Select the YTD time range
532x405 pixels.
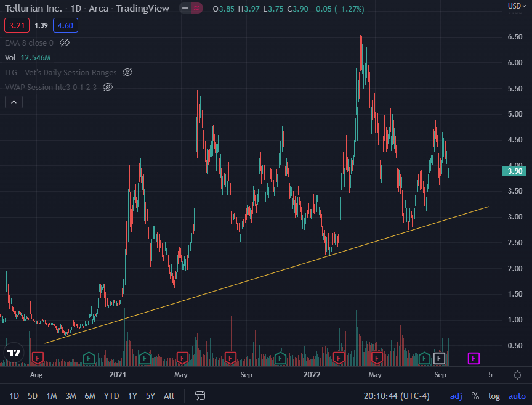pyautogui.click(x=111, y=396)
